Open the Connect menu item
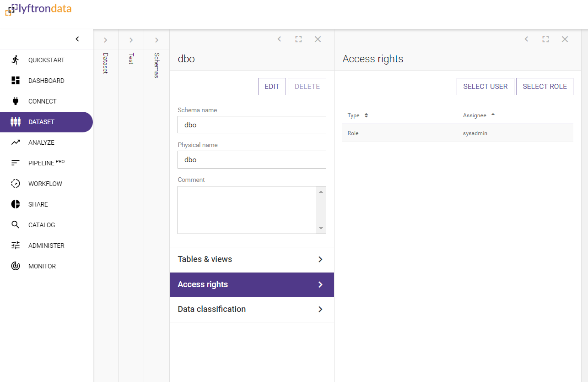Screen dimensions: 588x382 [46, 101]
